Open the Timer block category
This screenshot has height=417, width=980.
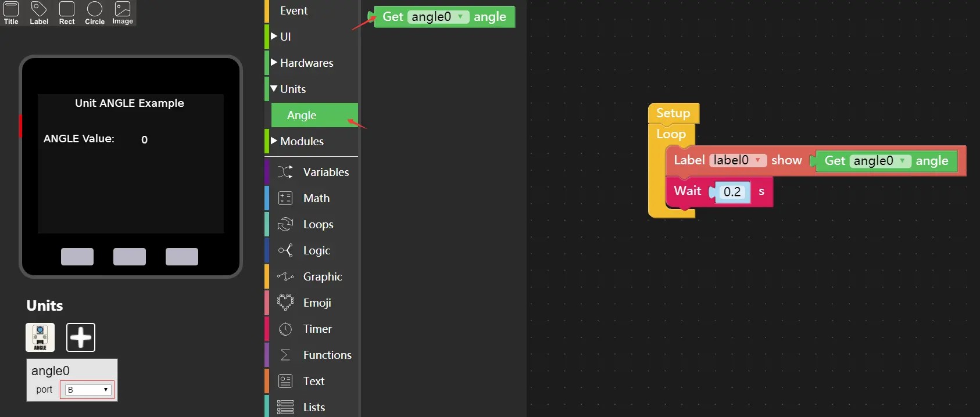coord(317,329)
